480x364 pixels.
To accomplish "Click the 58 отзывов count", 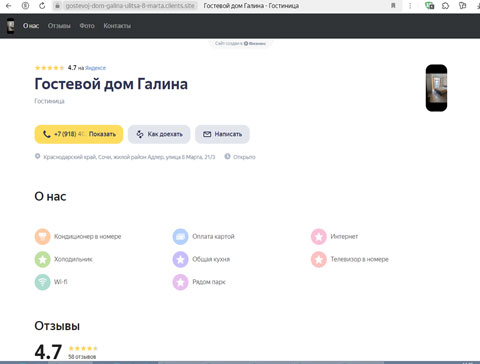I will [x=82, y=357].
